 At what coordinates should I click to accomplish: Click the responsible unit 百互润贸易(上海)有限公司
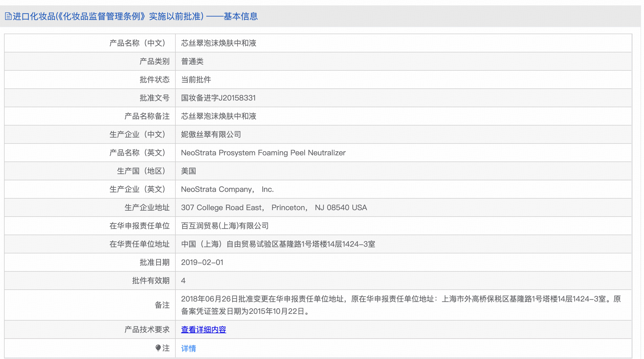(225, 226)
